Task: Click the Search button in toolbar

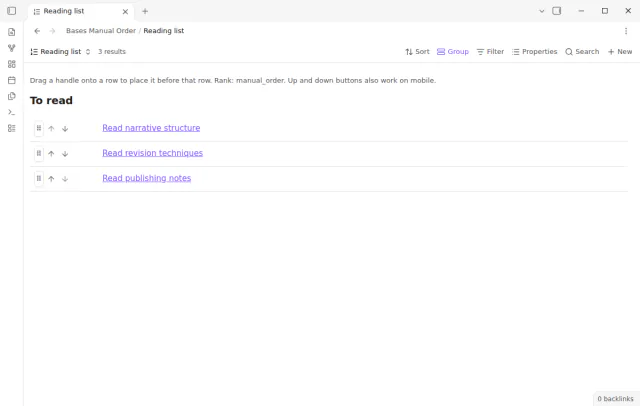Action: pyautogui.click(x=582, y=52)
